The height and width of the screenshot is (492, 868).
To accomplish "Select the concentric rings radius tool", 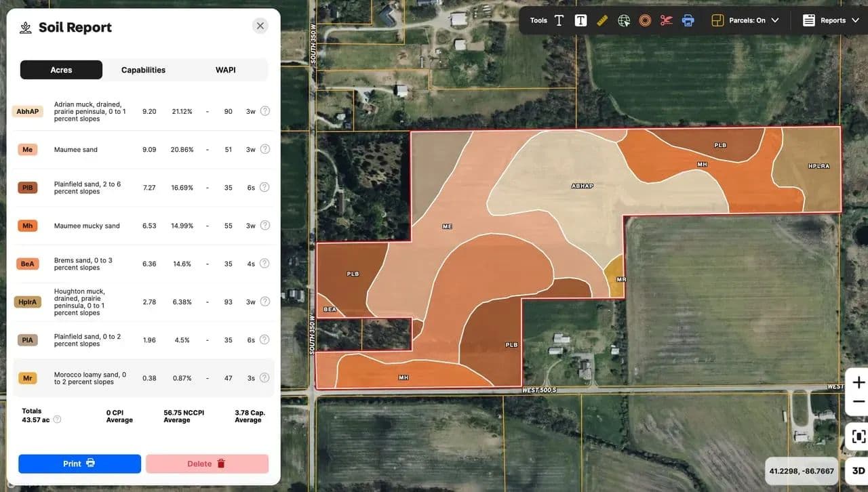I will coord(645,20).
